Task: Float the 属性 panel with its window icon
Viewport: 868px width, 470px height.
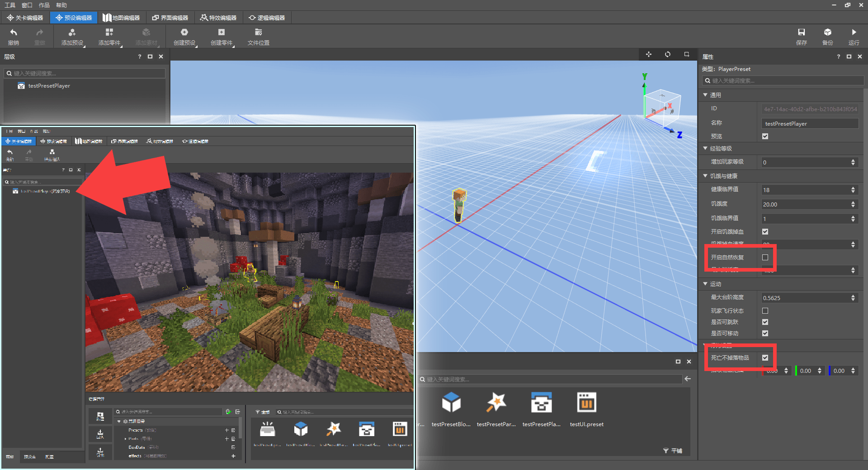Action: click(849, 56)
